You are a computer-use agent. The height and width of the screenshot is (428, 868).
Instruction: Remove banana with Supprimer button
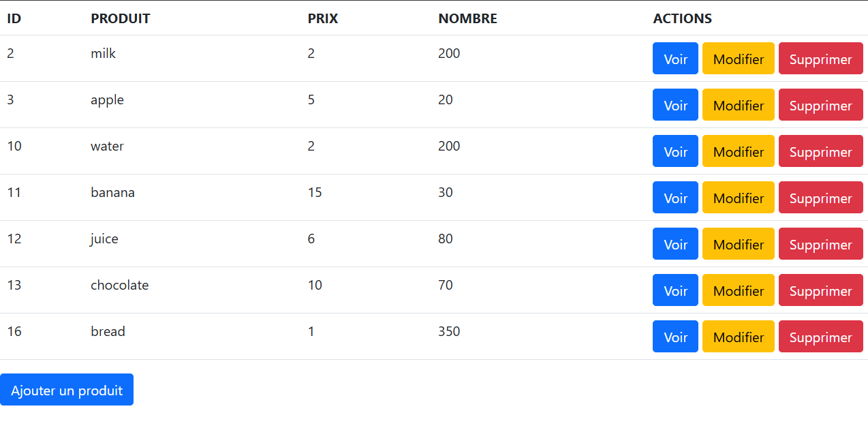click(820, 198)
